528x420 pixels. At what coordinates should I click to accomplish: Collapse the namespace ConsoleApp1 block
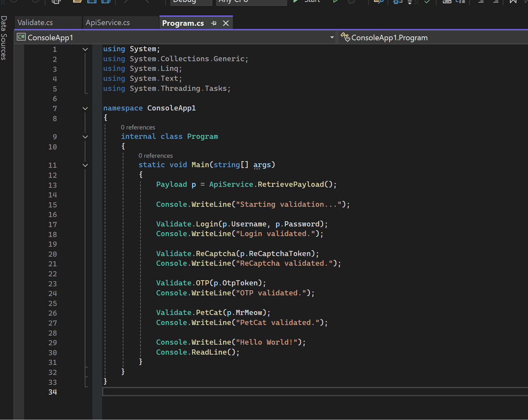click(x=85, y=109)
